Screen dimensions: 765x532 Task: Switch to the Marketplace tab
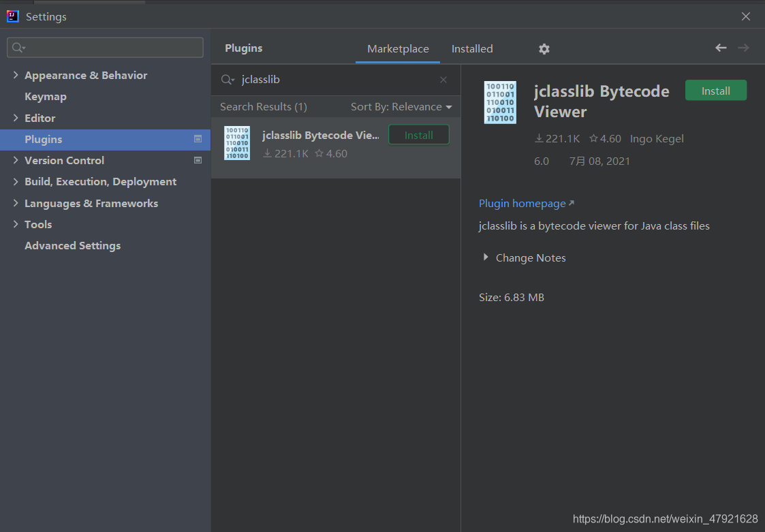coord(398,49)
